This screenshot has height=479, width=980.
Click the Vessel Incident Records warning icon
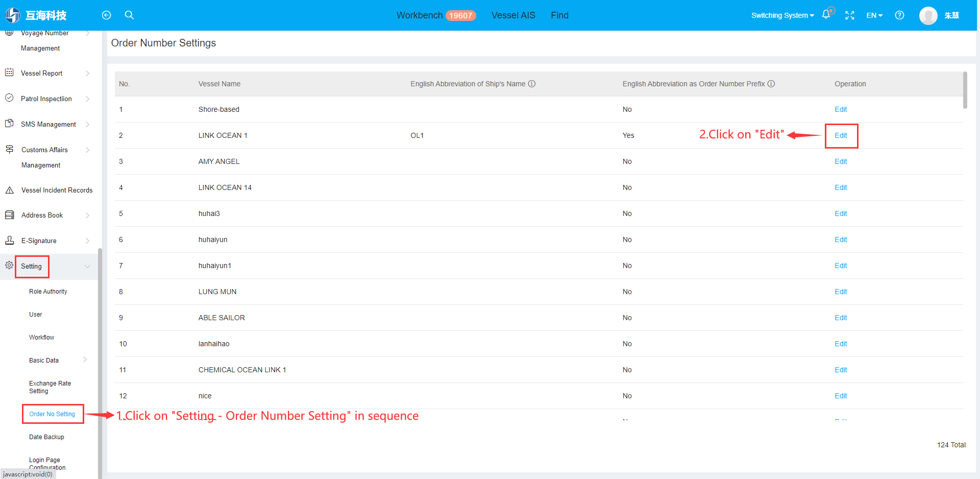click(9, 190)
